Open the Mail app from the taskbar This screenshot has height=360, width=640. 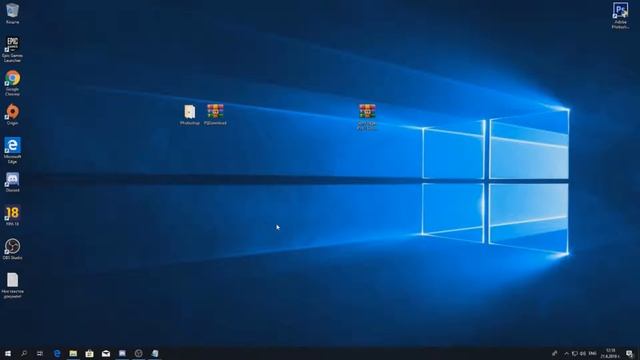point(106,353)
